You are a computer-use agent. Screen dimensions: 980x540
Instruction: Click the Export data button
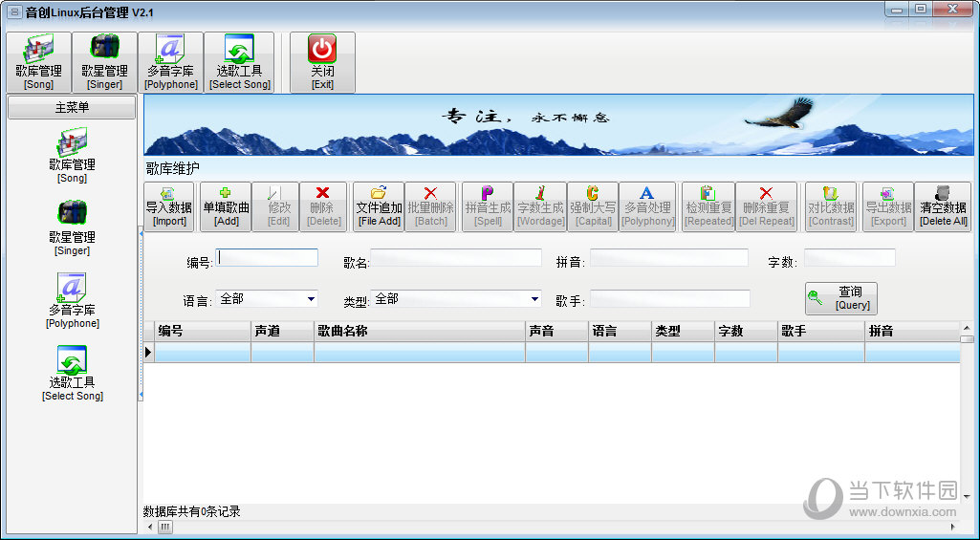[888, 206]
